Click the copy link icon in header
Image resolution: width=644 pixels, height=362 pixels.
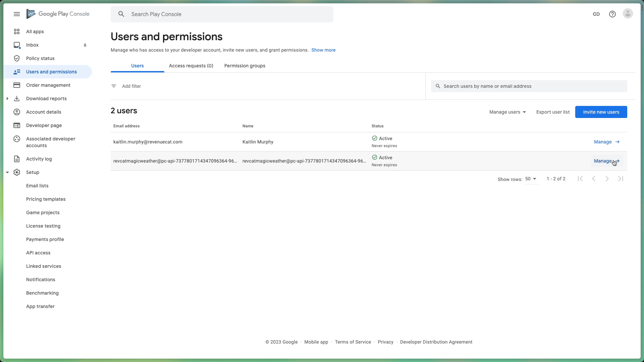tap(596, 14)
